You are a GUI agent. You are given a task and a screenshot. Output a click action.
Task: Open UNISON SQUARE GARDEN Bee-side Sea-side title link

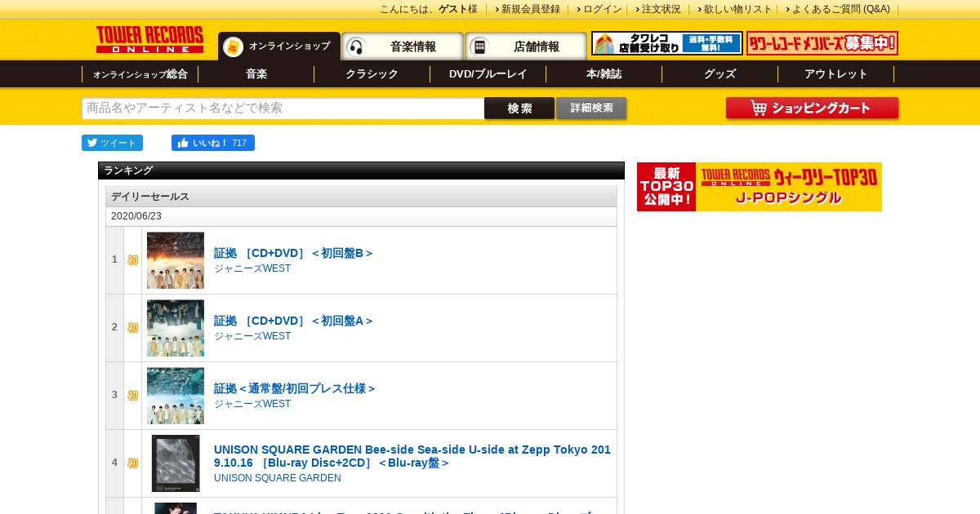point(412,456)
